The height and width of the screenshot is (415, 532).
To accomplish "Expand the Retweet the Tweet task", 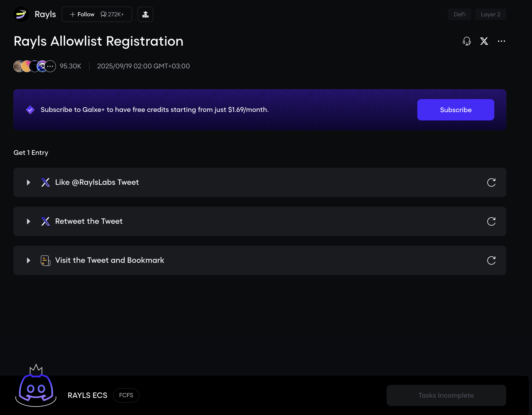I will click(x=29, y=221).
